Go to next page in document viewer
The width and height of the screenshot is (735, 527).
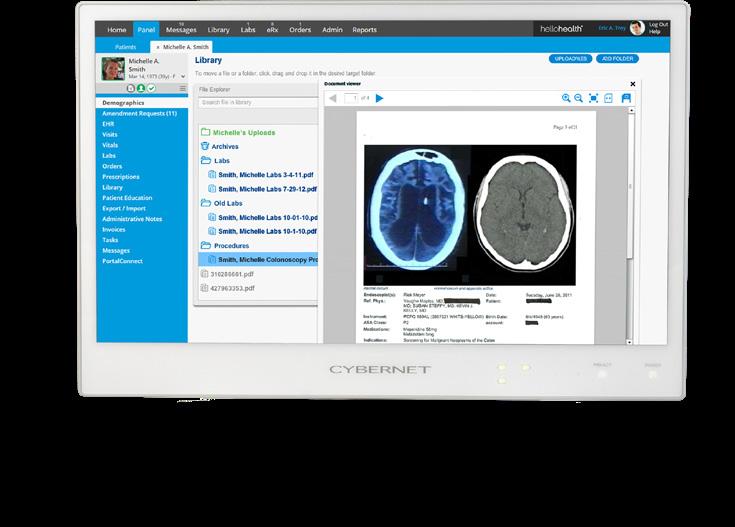(380, 98)
